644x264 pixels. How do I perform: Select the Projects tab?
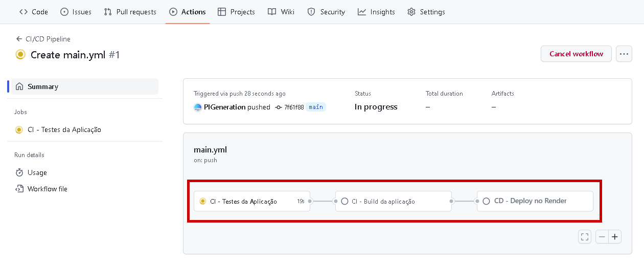pyautogui.click(x=236, y=12)
